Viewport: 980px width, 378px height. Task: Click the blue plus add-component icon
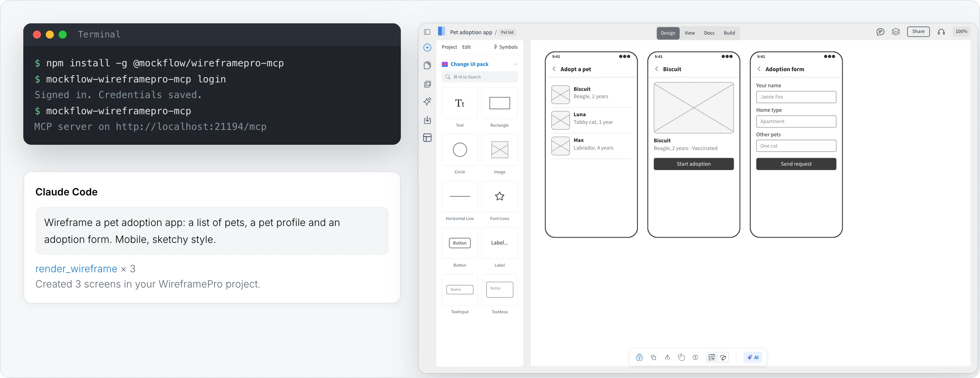[427, 47]
